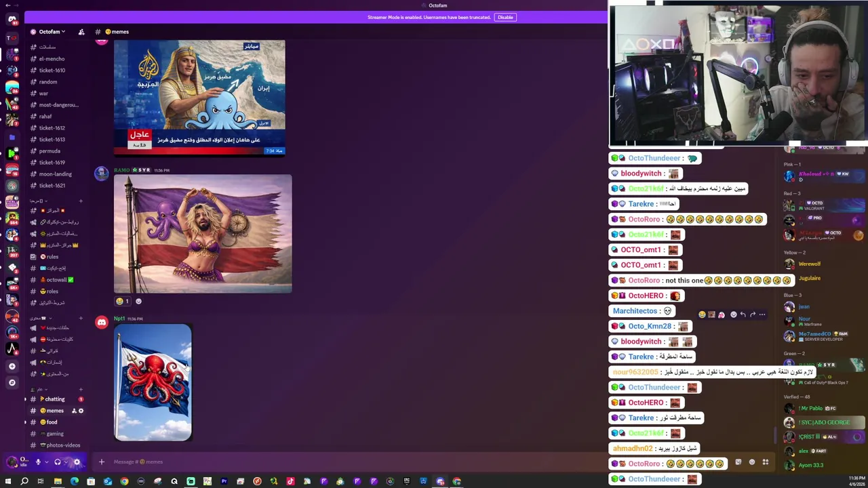Create channel plus in عام category
The image size is (868, 488).
(x=81, y=389)
